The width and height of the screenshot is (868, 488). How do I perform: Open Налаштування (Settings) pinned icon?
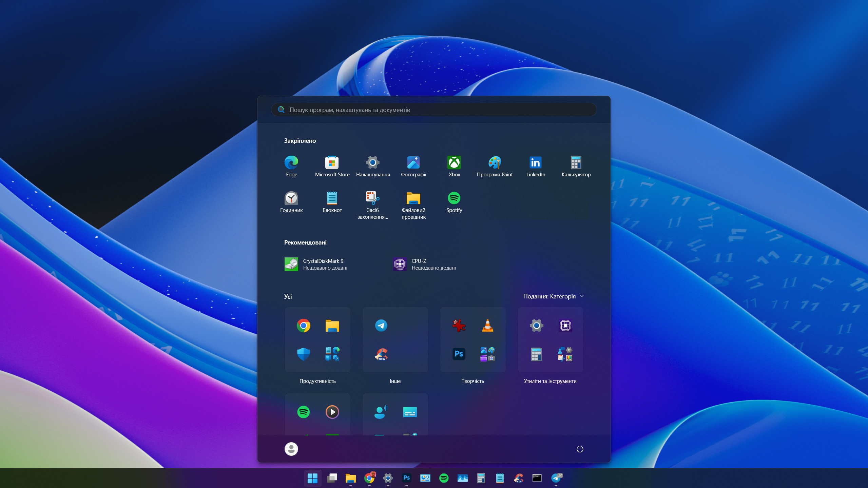[372, 166]
